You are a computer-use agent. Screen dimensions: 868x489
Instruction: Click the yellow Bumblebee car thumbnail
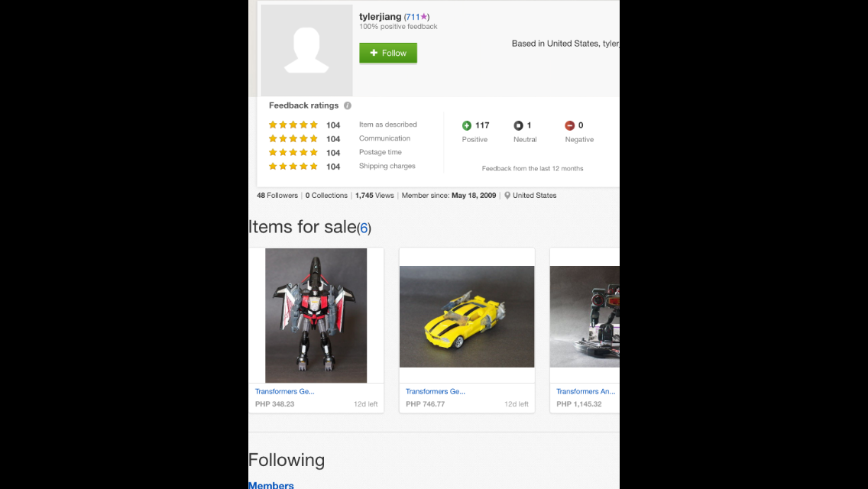point(467,316)
